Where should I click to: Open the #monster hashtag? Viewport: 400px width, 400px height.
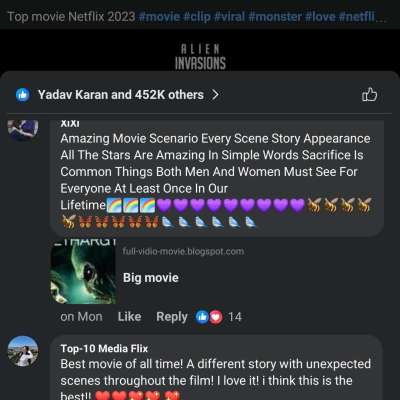coord(275,16)
